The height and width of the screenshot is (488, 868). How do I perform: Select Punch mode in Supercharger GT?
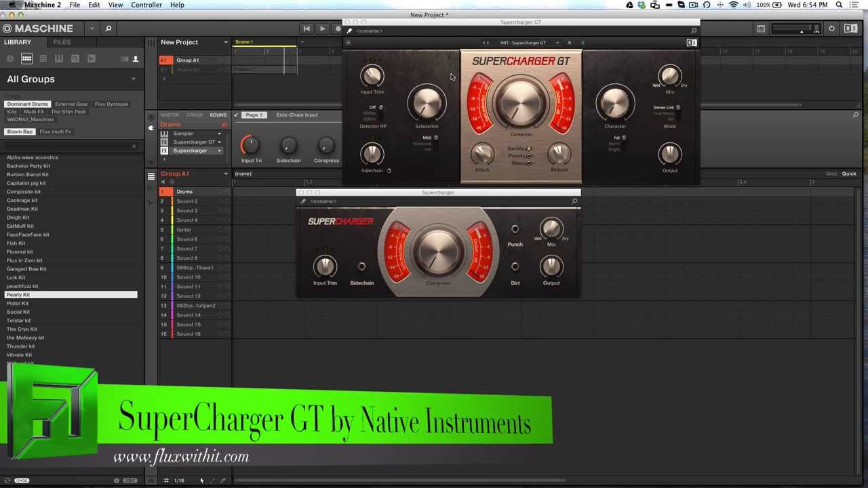click(529, 156)
